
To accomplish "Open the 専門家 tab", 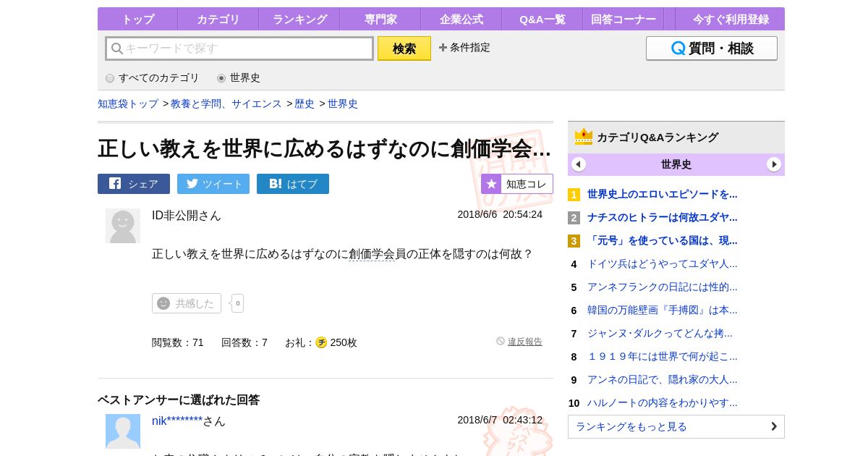I will pyautogui.click(x=380, y=19).
